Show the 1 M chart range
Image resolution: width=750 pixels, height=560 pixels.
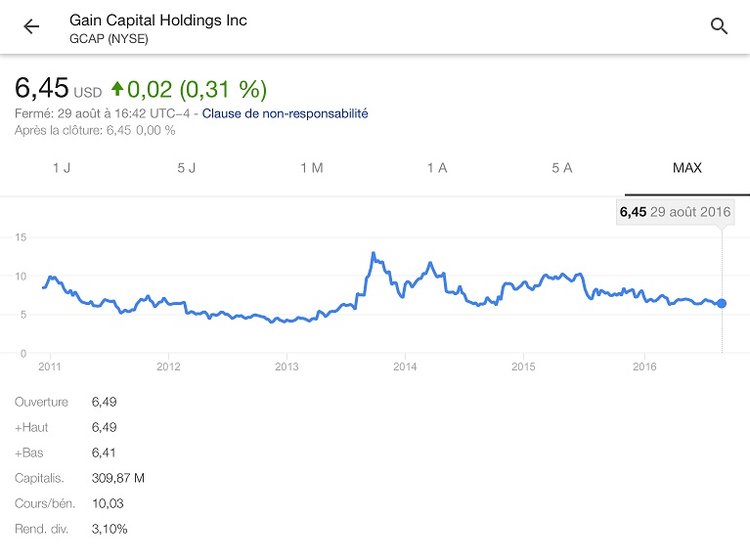(x=312, y=168)
